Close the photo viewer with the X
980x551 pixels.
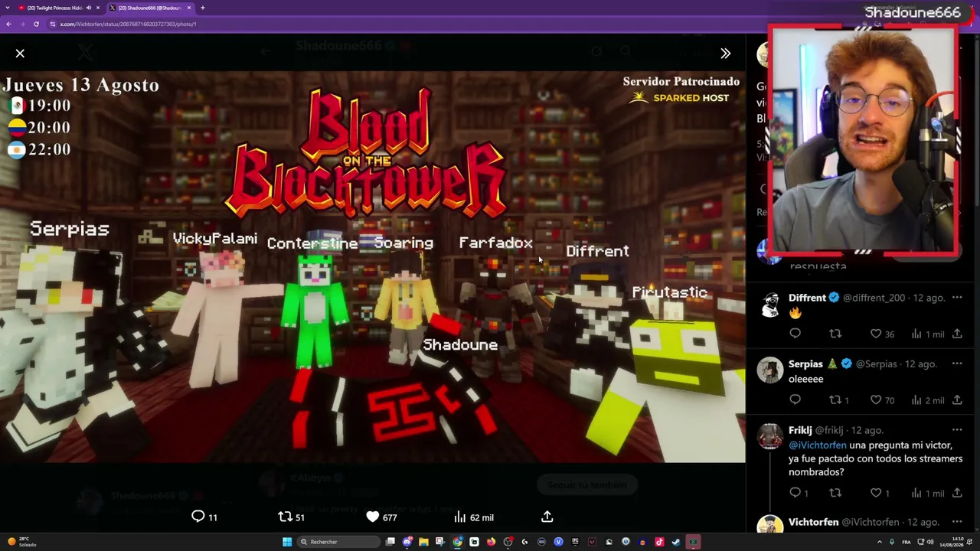click(20, 53)
